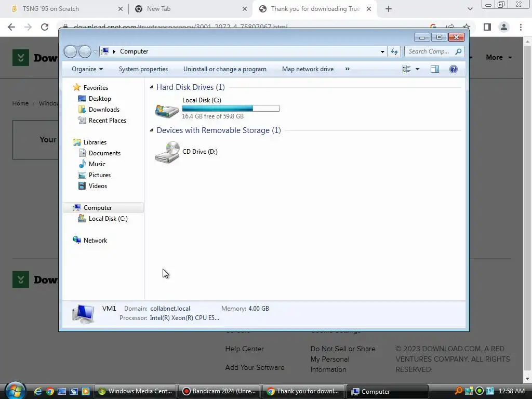This screenshot has width=532, height=399.
Task: Click Do Not Sell or Share My Personal Information
Action: click(343, 359)
